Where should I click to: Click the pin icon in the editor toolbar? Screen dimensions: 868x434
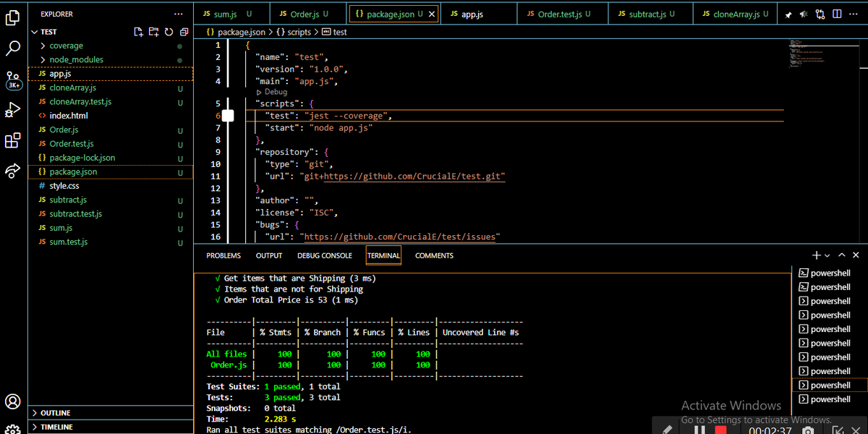[x=788, y=14]
